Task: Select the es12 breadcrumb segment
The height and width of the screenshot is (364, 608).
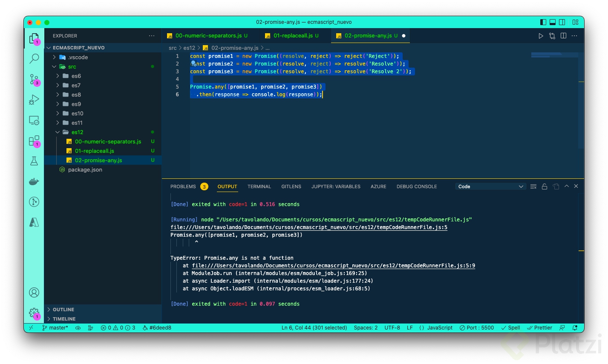Action: [x=189, y=48]
